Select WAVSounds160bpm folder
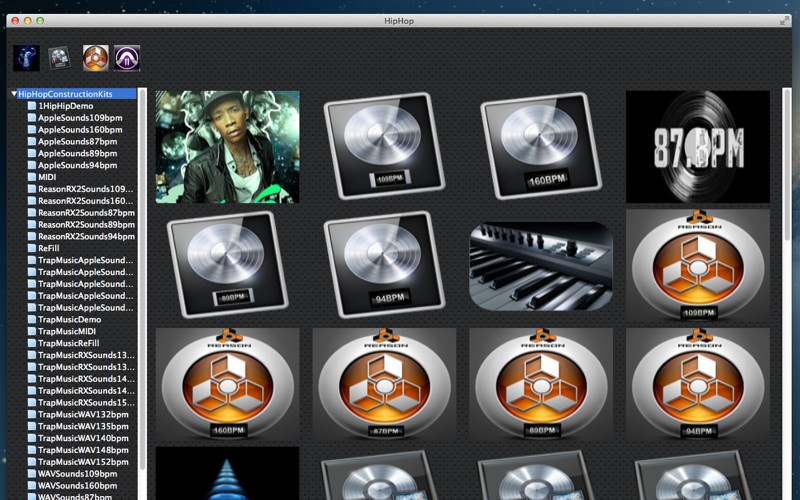This screenshot has width=800, height=500. 78,485
